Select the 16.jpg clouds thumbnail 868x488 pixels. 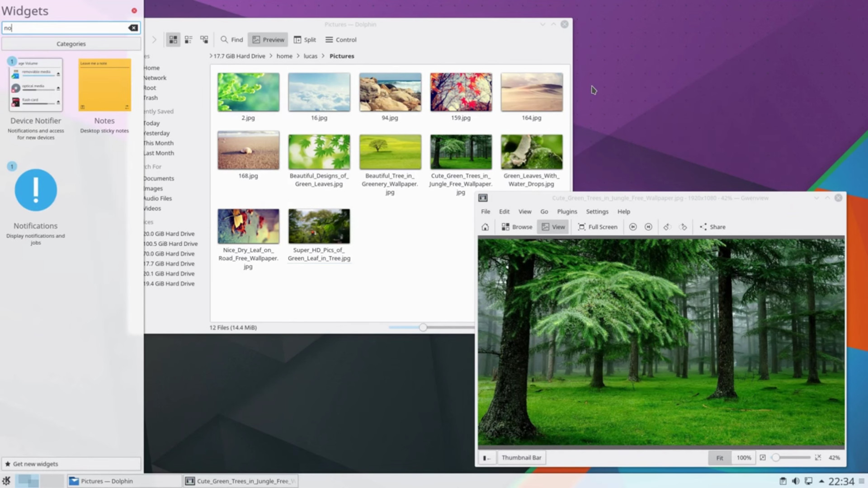pos(319,92)
